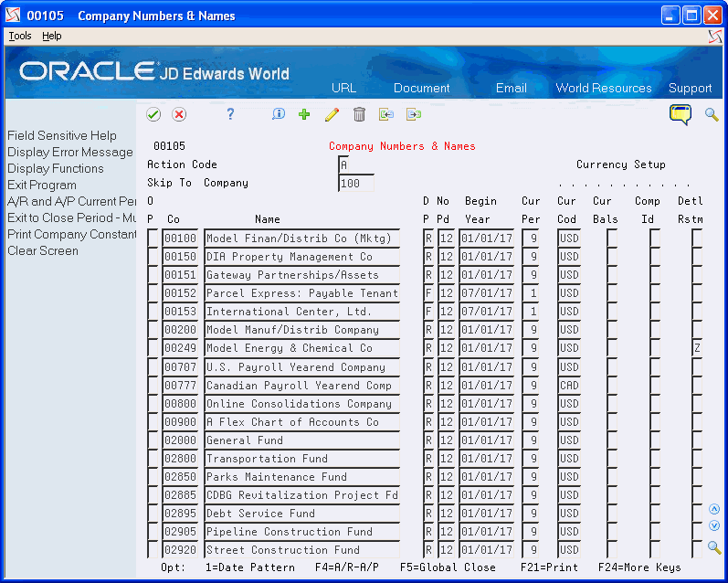Click the yellow pencil change icon
Image resolution: width=728 pixels, height=583 pixels.
point(332,114)
